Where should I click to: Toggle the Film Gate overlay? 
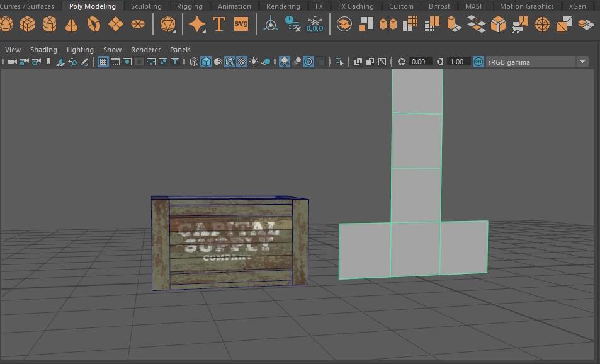[x=115, y=62]
